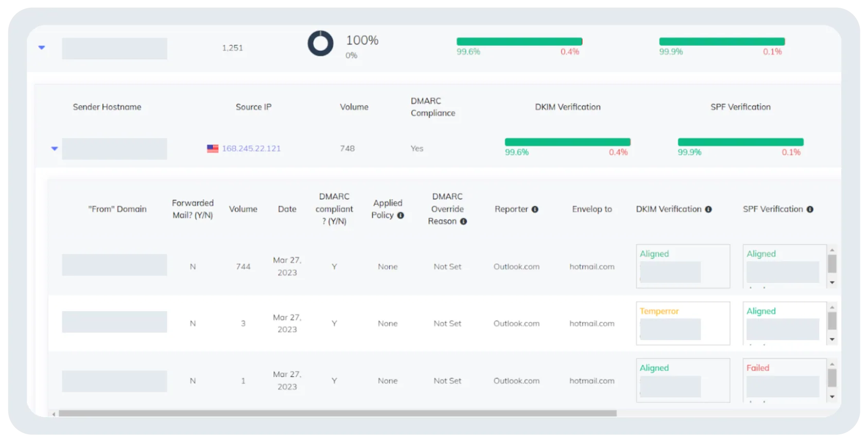This screenshot has height=442, width=868.
Task: Select the Sender Hostname column header
Action: 107,107
